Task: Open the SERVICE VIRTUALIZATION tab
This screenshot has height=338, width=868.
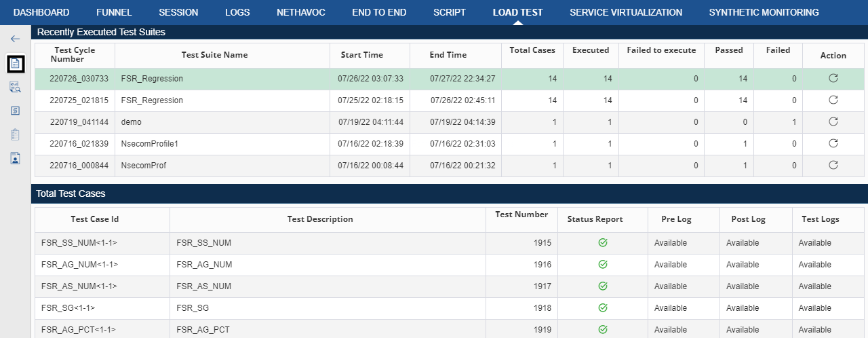Action: point(626,12)
